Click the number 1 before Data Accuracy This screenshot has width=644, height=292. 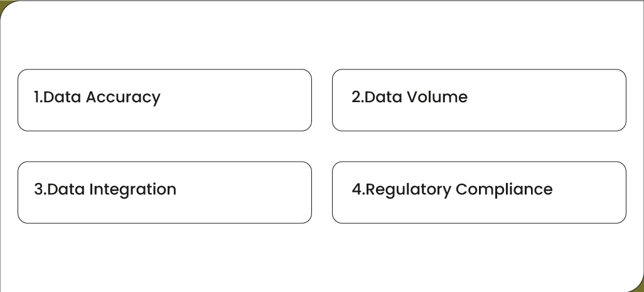coord(36,97)
